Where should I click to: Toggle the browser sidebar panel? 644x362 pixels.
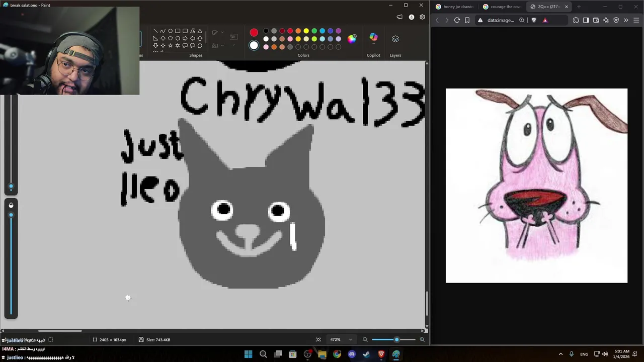pyautogui.click(x=586, y=20)
